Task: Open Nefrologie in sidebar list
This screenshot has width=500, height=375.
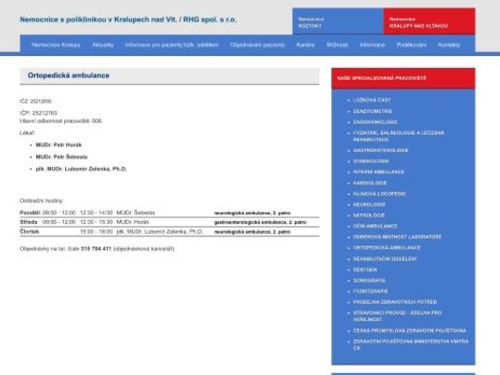Action: point(369,215)
